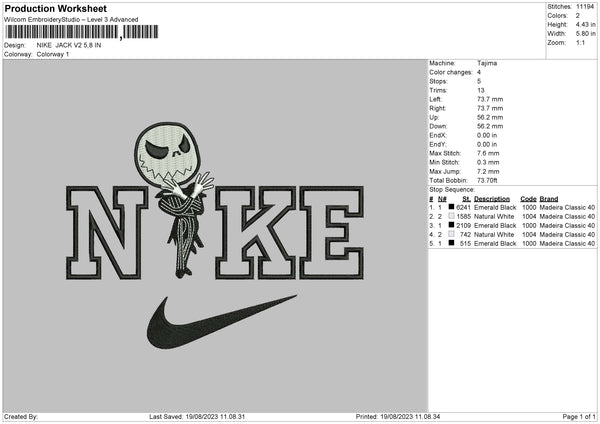
Task: Click stitch count '742' in stop row 4
Action: 465,235
